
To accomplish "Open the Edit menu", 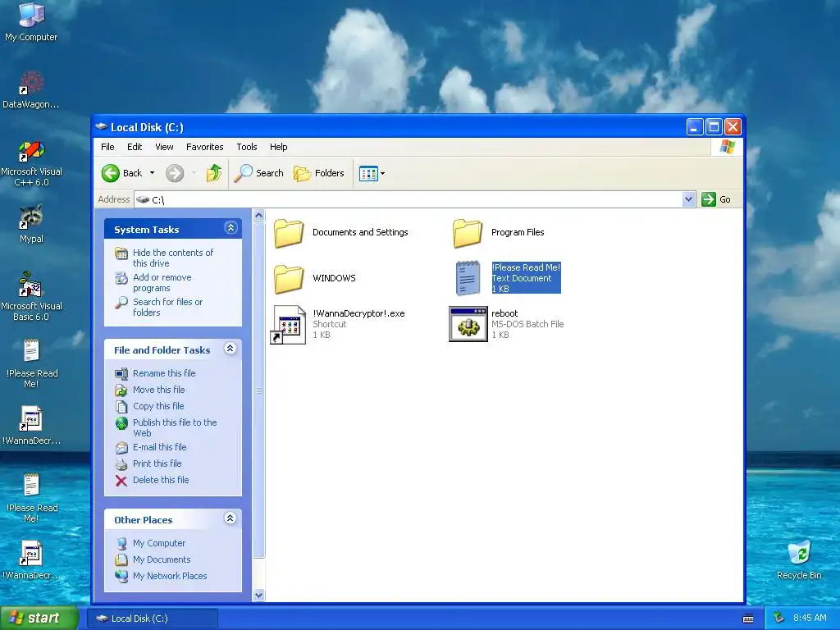I will click(x=135, y=147).
